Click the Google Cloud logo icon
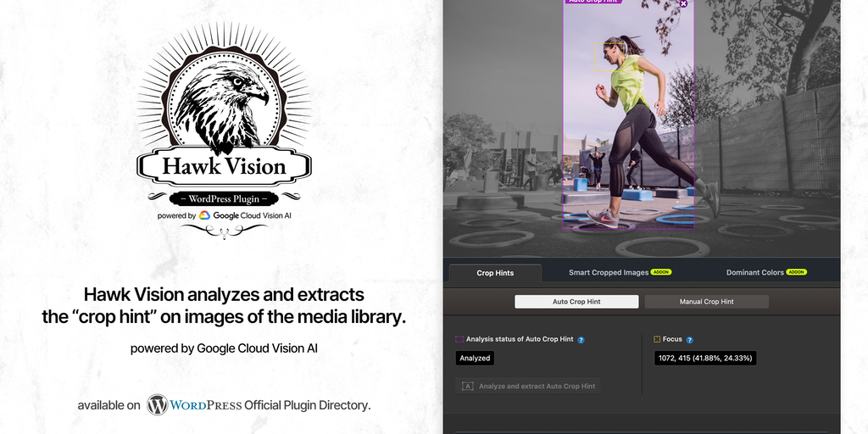 point(205,215)
